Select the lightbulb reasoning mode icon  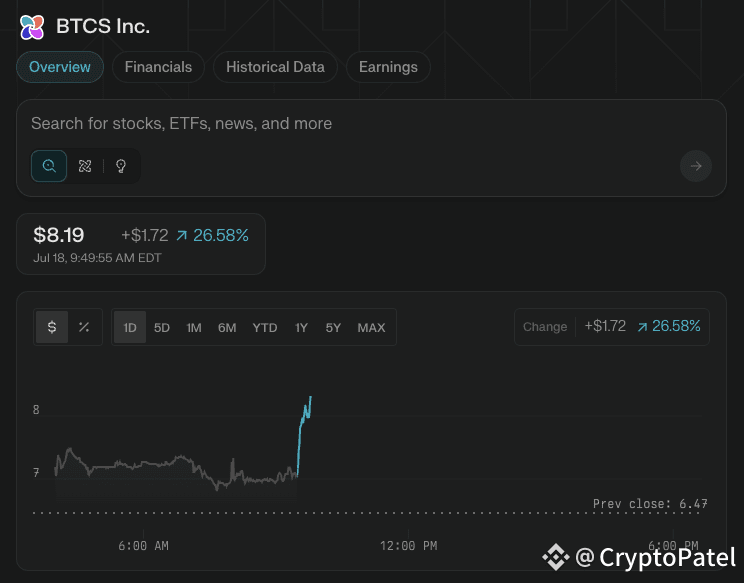(x=121, y=166)
